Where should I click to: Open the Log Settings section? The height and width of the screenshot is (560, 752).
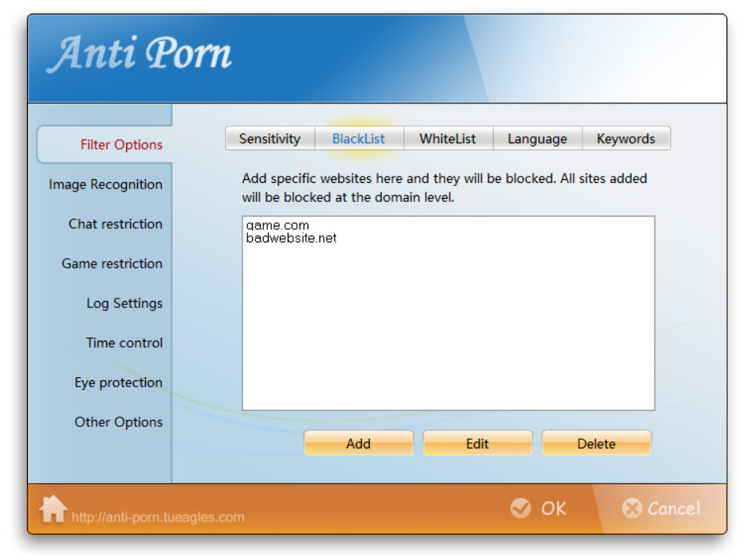pyautogui.click(x=124, y=303)
